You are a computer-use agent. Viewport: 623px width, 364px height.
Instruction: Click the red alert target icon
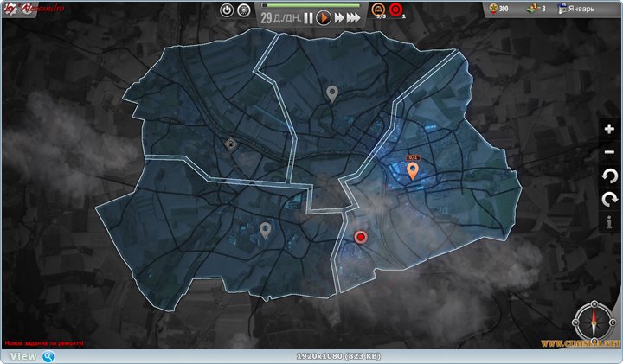coord(396,10)
